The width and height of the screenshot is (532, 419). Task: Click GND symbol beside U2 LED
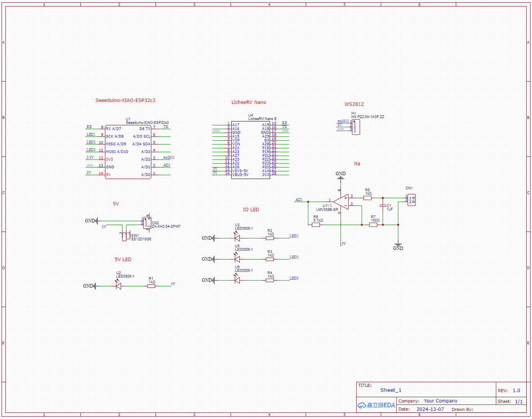tap(89, 286)
